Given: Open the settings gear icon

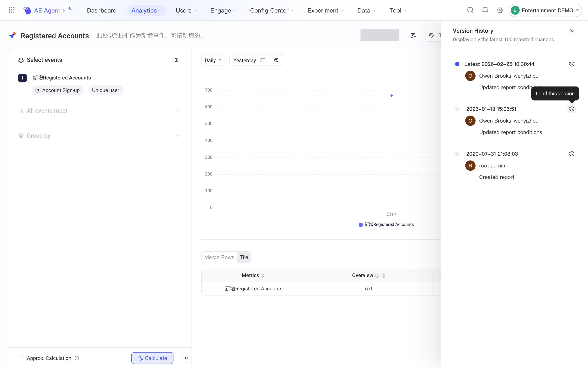Looking at the screenshot, I should tap(500, 10).
